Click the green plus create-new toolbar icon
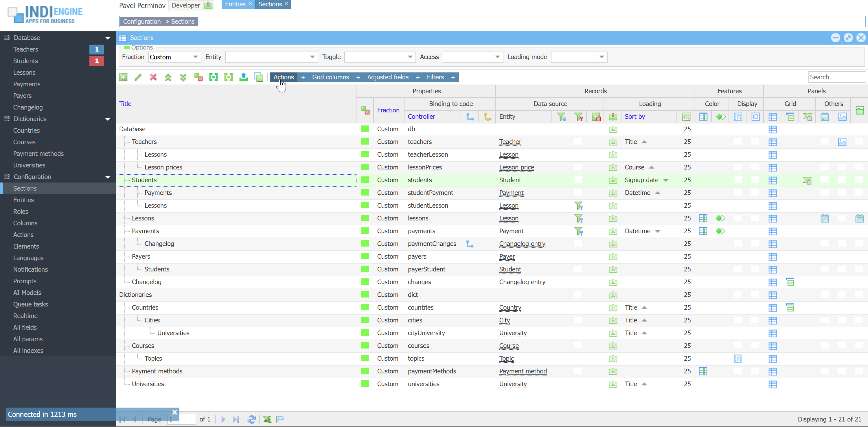 pyautogui.click(x=123, y=77)
